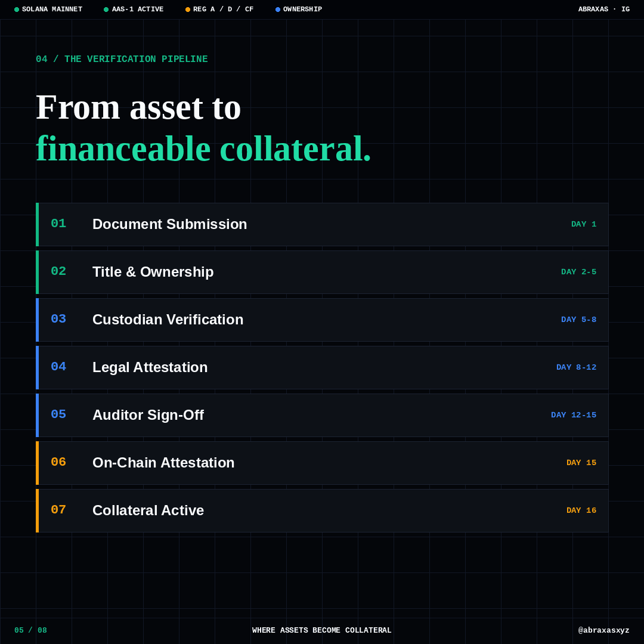Click the WHERE ASSETS BECOME COLLATERAL tagline
Viewport: 644px width, 644px height.
coord(321,630)
